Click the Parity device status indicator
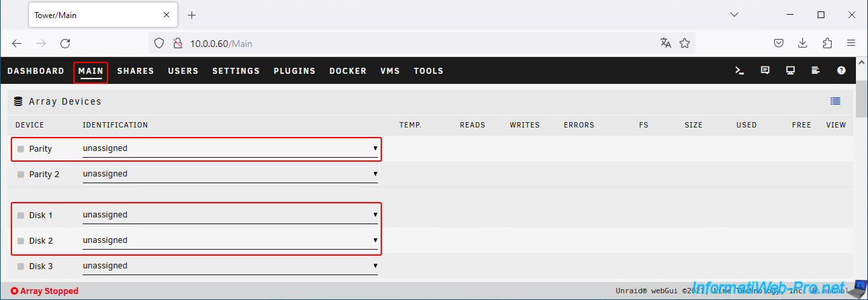Image resolution: width=868 pixels, height=300 pixels. pyautogui.click(x=21, y=149)
